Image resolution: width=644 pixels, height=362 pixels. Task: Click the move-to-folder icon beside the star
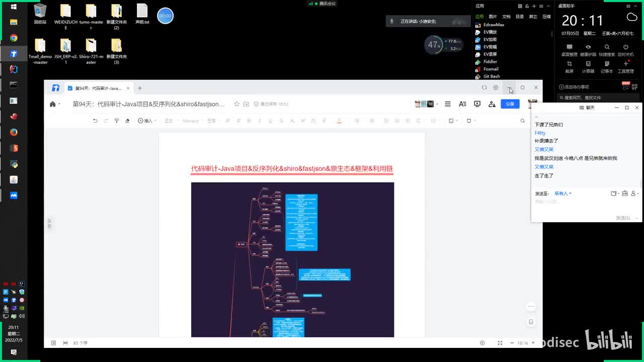click(x=246, y=104)
